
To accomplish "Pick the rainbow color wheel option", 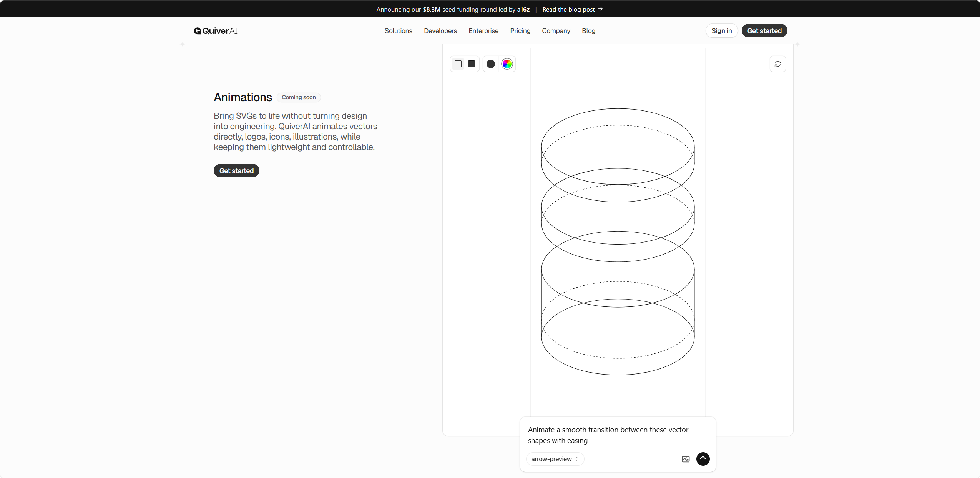I will coord(507,64).
